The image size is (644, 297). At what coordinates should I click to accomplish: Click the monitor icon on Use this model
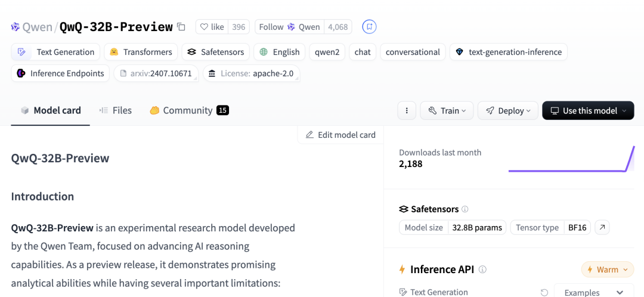[x=555, y=110]
